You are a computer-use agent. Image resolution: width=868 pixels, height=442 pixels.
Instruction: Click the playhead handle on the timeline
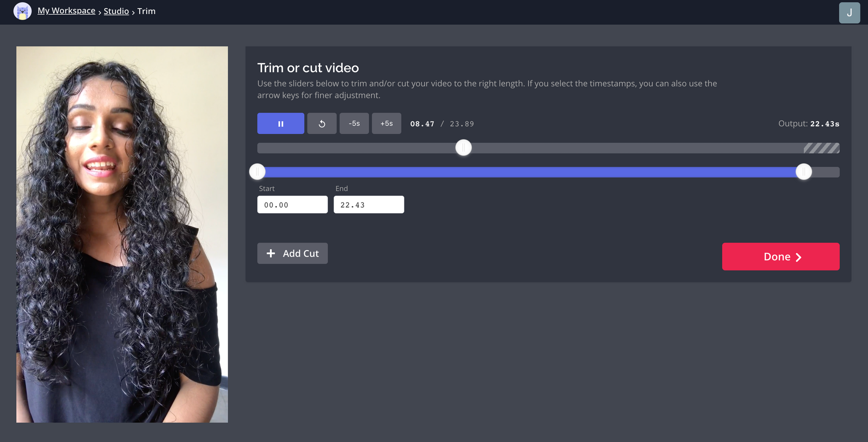463,148
